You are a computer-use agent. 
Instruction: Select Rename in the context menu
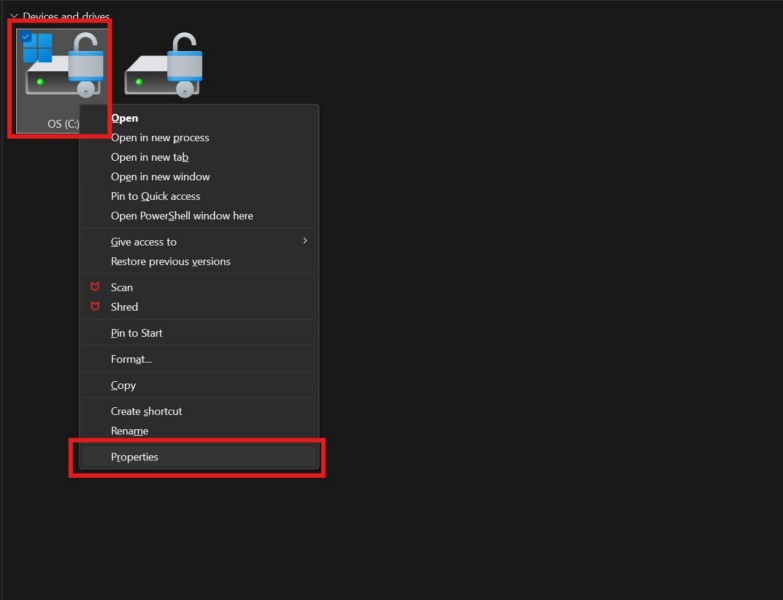(199, 431)
